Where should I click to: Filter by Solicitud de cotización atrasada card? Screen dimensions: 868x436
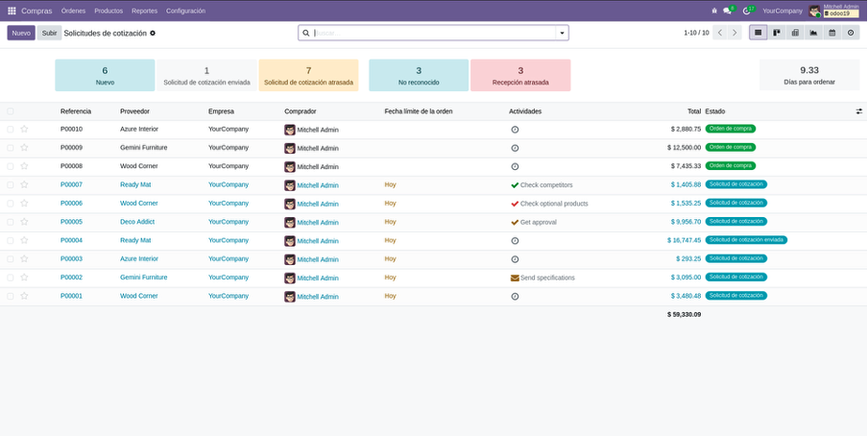308,75
